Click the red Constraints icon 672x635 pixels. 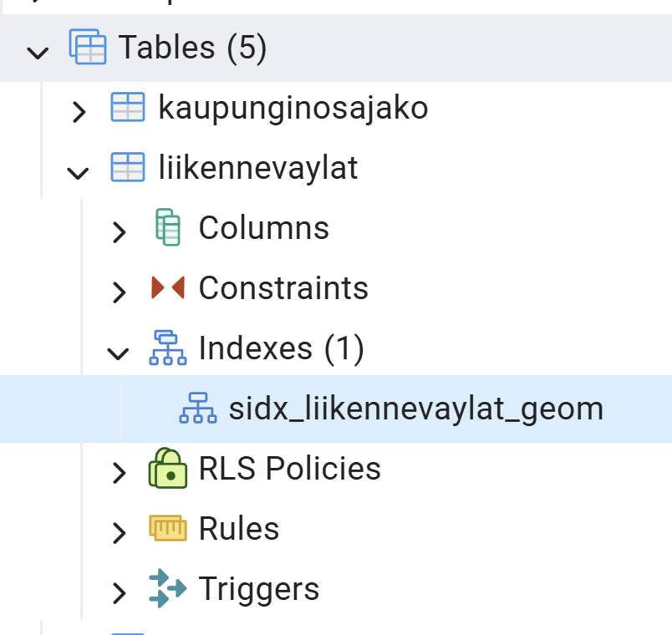click(167, 288)
